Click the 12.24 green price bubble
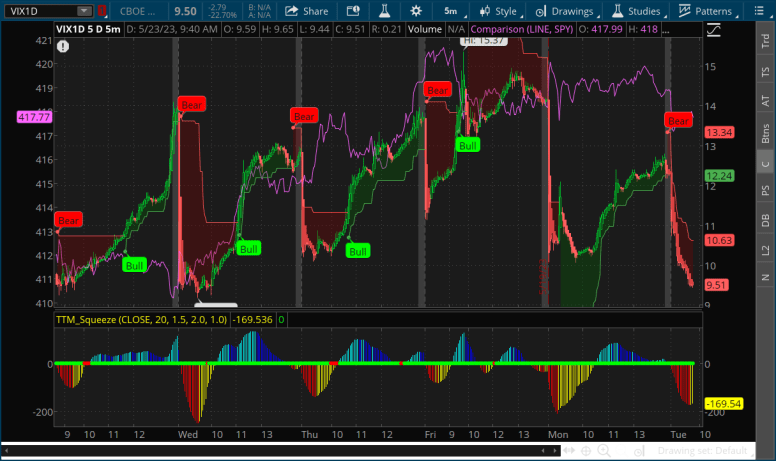Viewport: 776px width, 461px height. (719, 176)
